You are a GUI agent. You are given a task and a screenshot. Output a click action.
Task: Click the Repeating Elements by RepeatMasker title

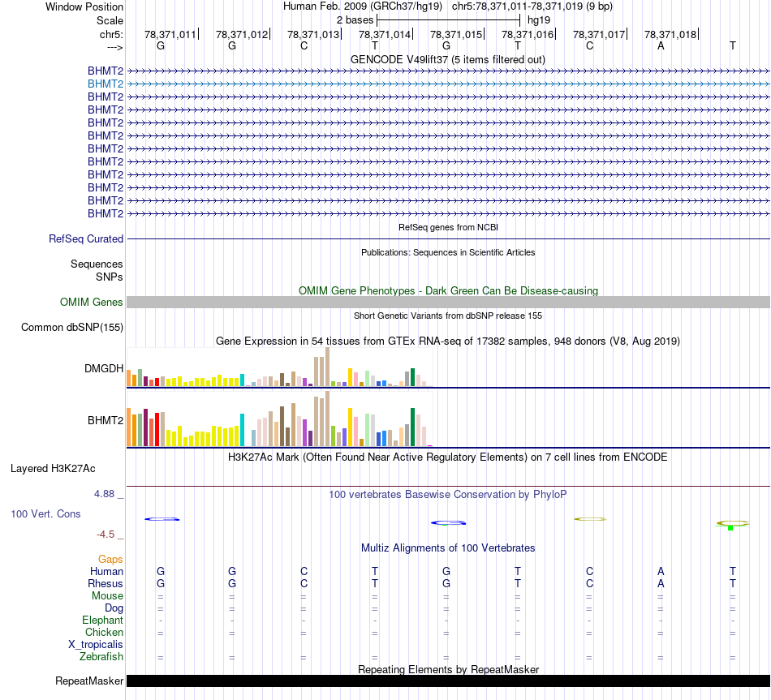pyautogui.click(x=449, y=669)
